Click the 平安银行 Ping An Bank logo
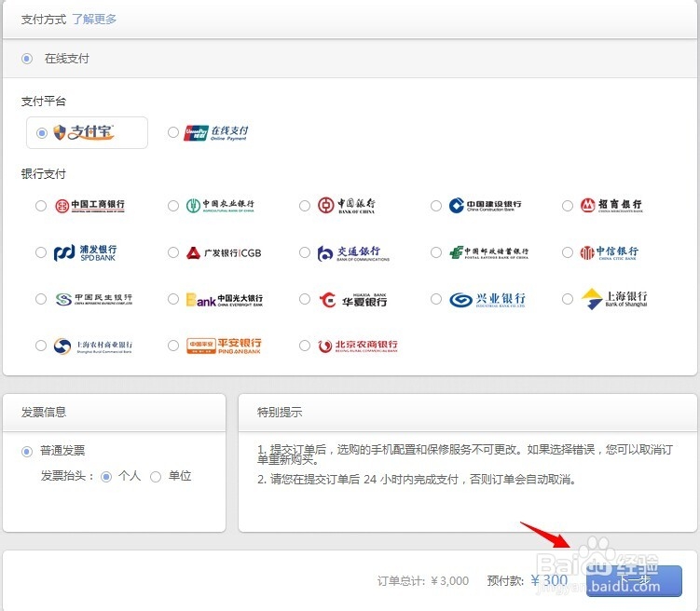This screenshot has height=611, width=700. pyautogui.click(x=224, y=346)
